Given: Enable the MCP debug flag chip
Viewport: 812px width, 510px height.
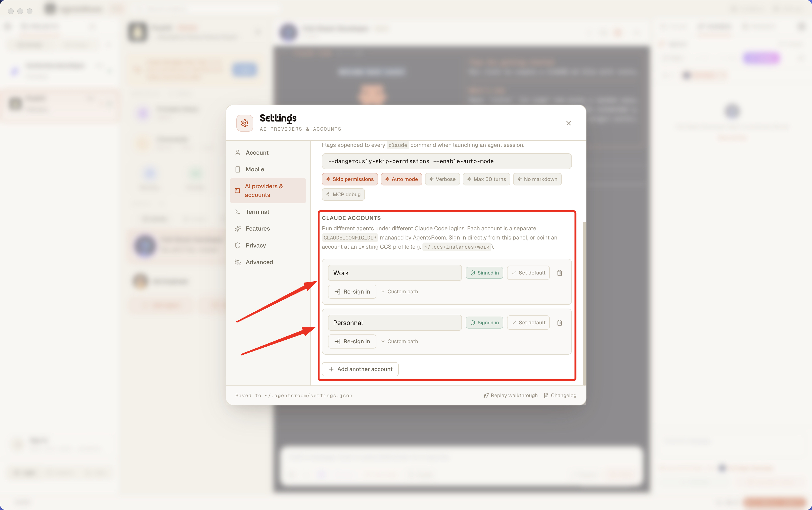Looking at the screenshot, I should pyautogui.click(x=343, y=194).
